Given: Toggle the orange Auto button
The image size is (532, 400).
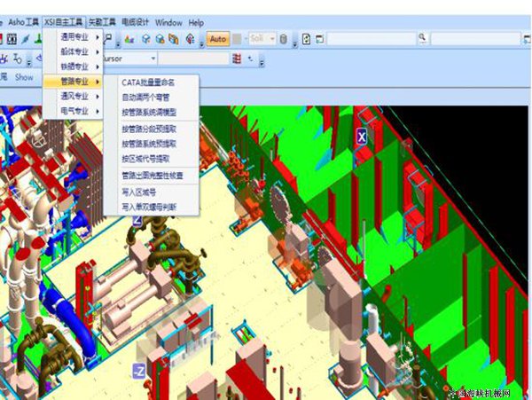Looking at the screenshot, I should pyautogui.click(x=218, y=39).
